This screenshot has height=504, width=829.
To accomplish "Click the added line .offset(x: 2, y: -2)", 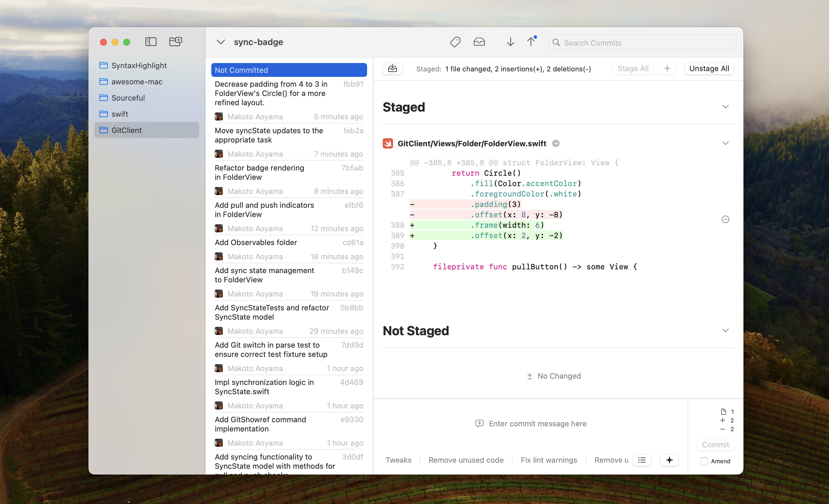I will click(486, 236).
